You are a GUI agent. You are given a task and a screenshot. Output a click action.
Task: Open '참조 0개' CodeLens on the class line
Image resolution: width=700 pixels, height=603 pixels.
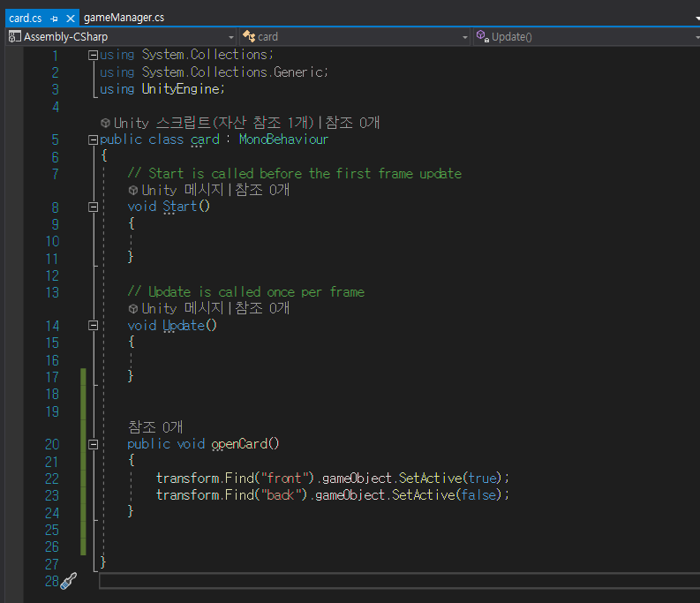click(352, 123)
